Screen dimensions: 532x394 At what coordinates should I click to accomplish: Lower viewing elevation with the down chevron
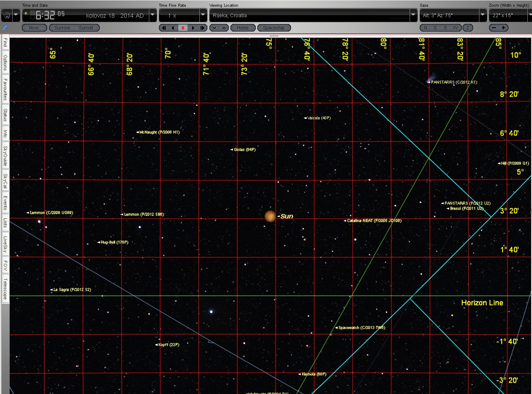coord(214,28)
